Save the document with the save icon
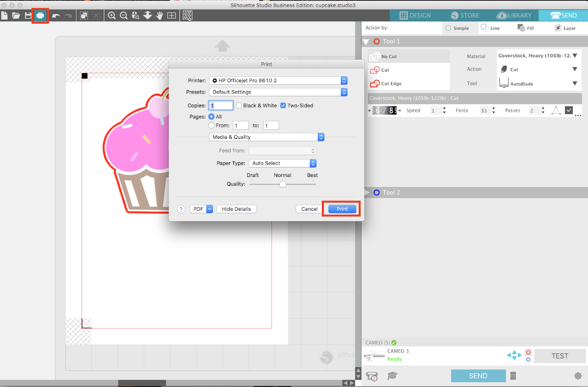The width and height of the screenshot is (588, 387). click(28, 15)
